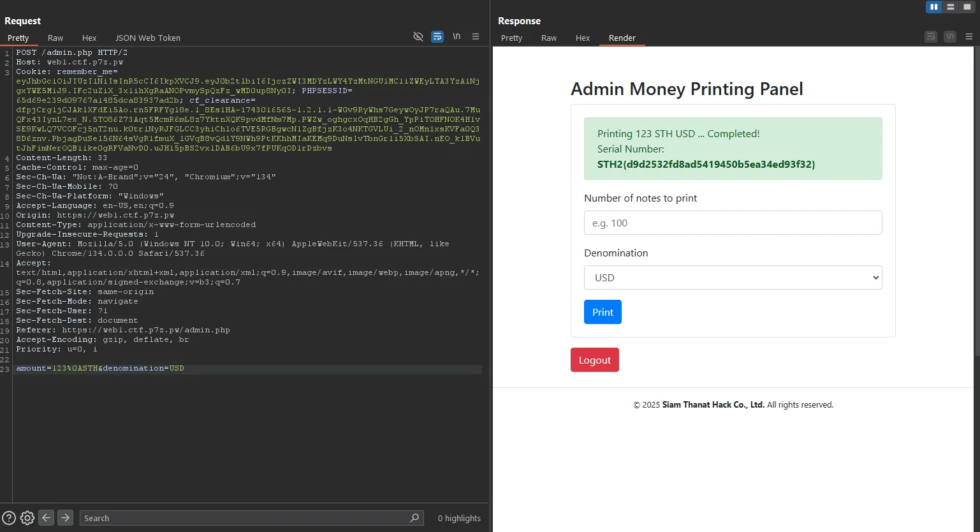Toggle hide non-printable characters eye icon in Request

pyautogui.click(x=418, y=37)
